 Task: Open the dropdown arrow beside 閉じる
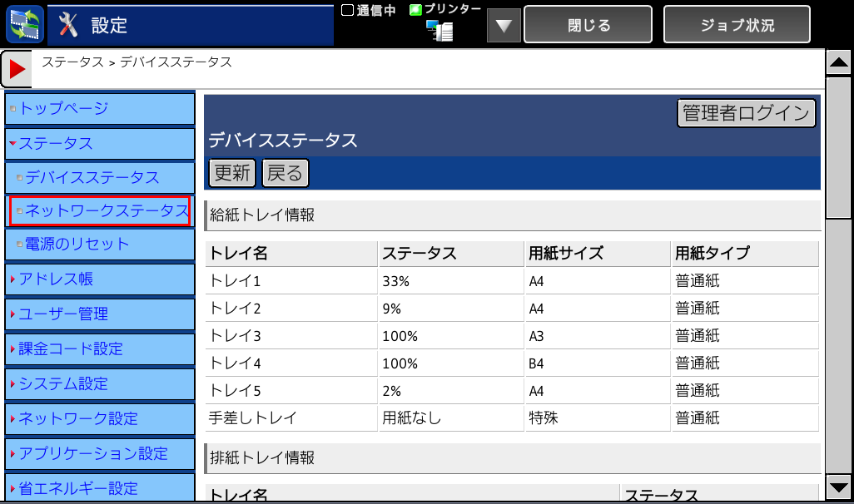[x=503, y=25]
